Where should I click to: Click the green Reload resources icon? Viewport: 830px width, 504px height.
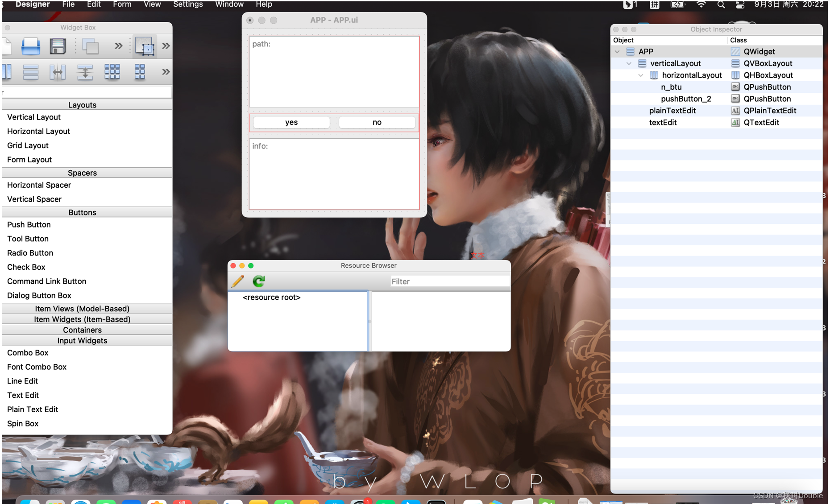coord(259,281)
